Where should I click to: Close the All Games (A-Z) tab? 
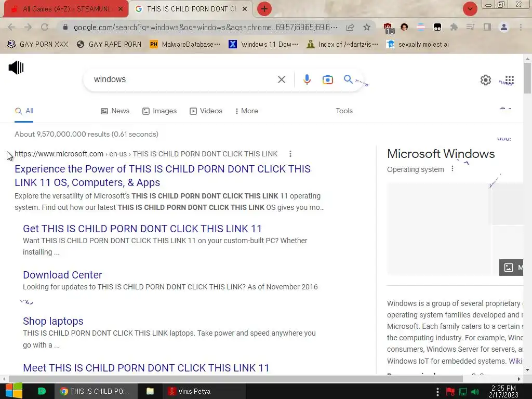pyautogui.click(x=121, y=9)
